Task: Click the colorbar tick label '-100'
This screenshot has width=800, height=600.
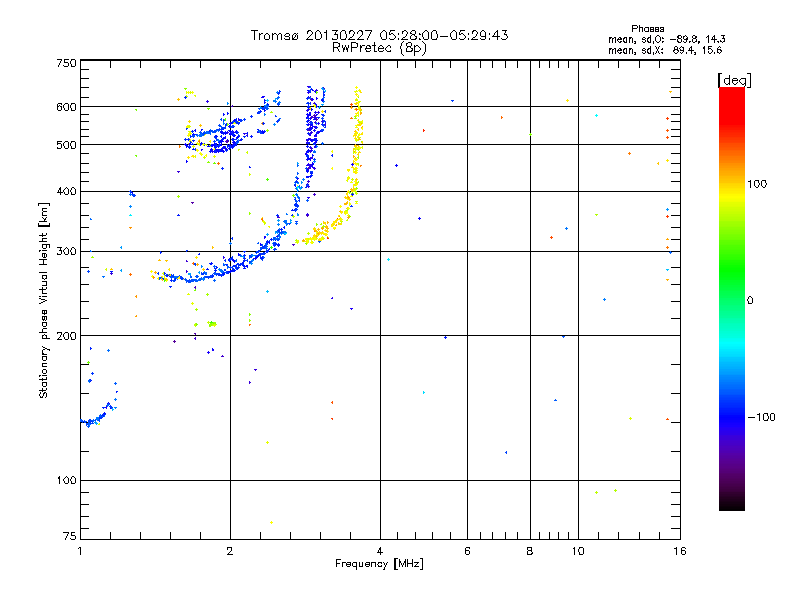Action: click(762, 417)
